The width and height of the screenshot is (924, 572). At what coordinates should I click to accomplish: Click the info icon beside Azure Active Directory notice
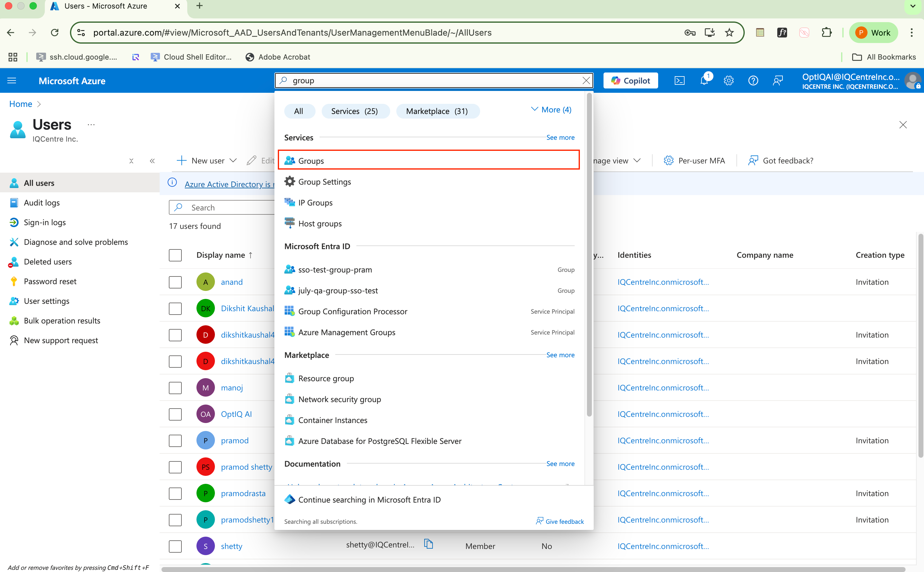[172, 183]
